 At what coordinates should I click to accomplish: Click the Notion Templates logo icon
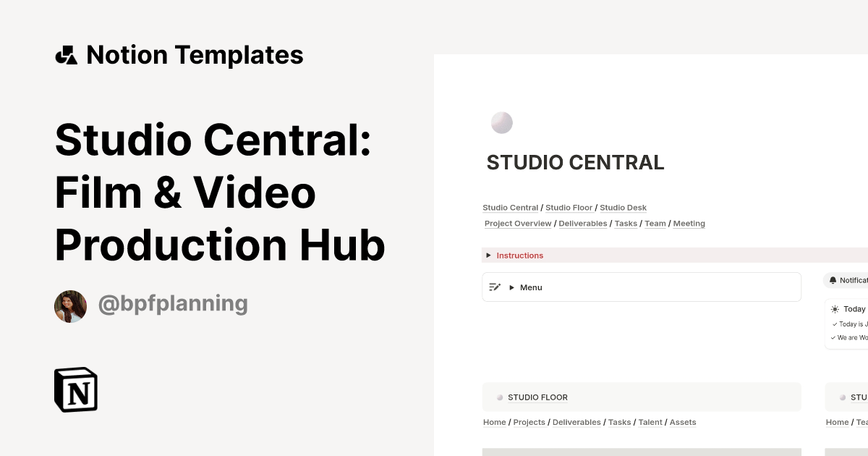pos(66,54)
